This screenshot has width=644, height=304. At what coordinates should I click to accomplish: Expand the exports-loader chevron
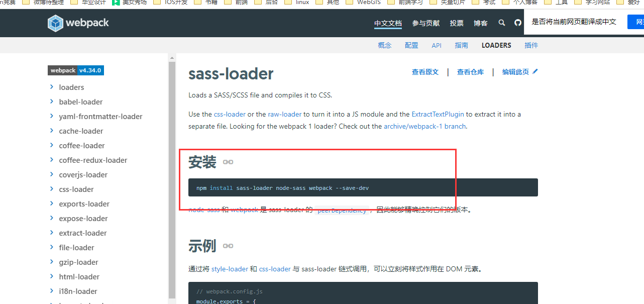[52, 204]
